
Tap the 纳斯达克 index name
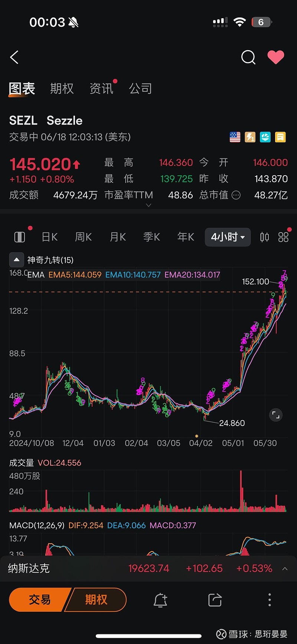point(29,569)
